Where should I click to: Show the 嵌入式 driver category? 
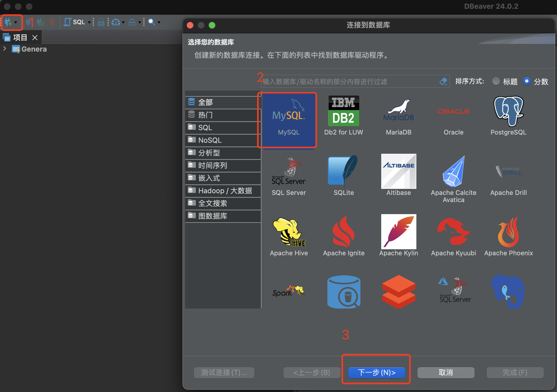(223, 178)
